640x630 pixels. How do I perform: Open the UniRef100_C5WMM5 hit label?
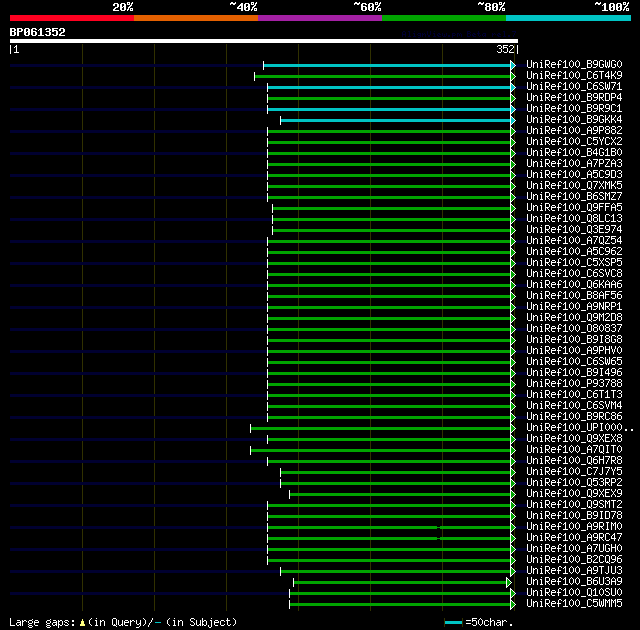(574, 603)
